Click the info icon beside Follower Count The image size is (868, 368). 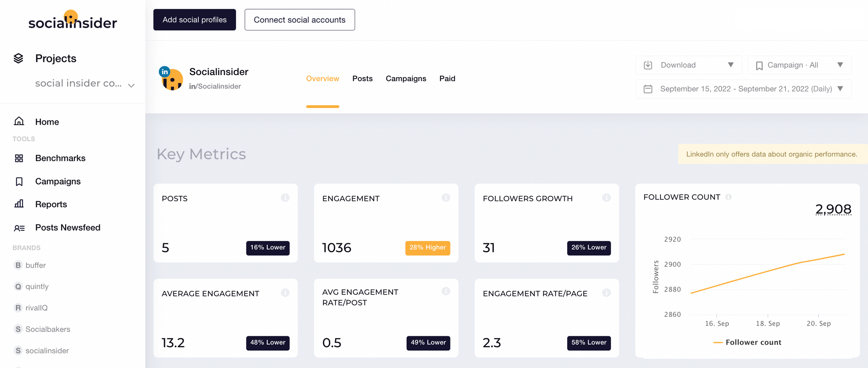pos(729,197)
